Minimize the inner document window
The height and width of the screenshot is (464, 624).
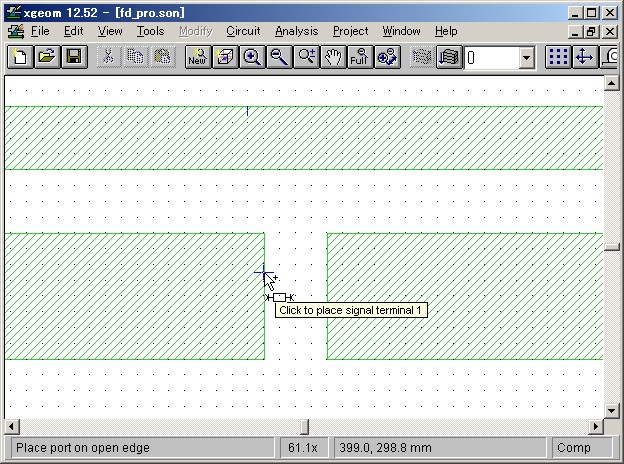pos(575,31)
